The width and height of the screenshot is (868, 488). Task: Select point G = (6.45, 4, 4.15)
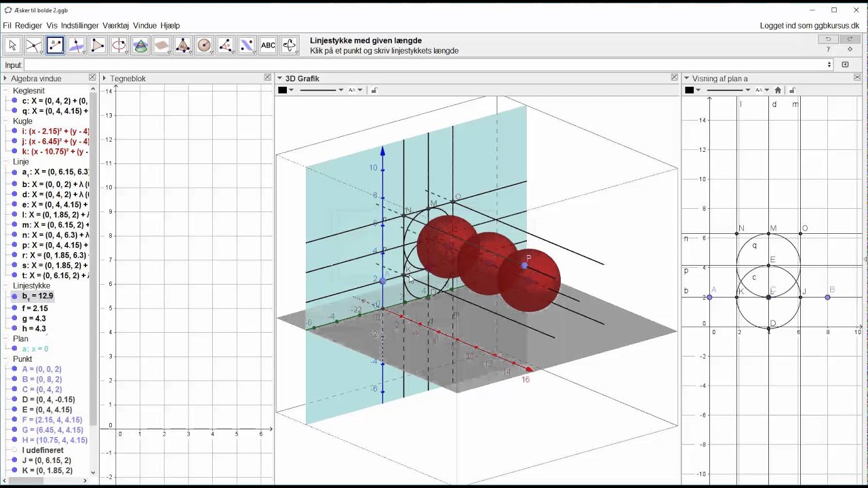click(52, 430)
